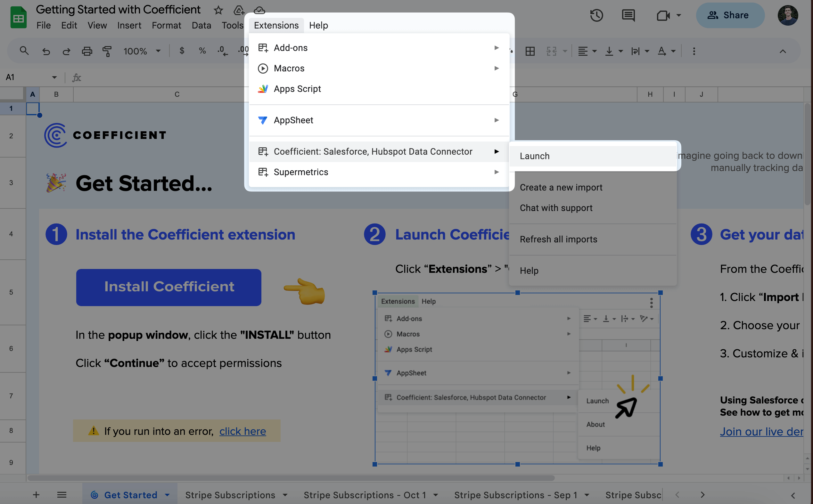Switch to Stripe Subscriptions - Sep 1 tab

(x=515, y=495)
